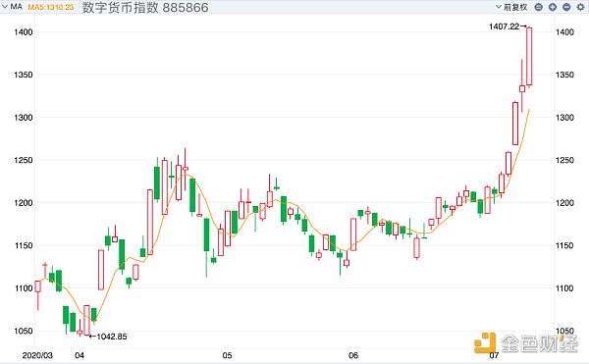Click the MA5:1310.23 indicator label
This screenshot has width=589, height=364.
tap(51, 7)
